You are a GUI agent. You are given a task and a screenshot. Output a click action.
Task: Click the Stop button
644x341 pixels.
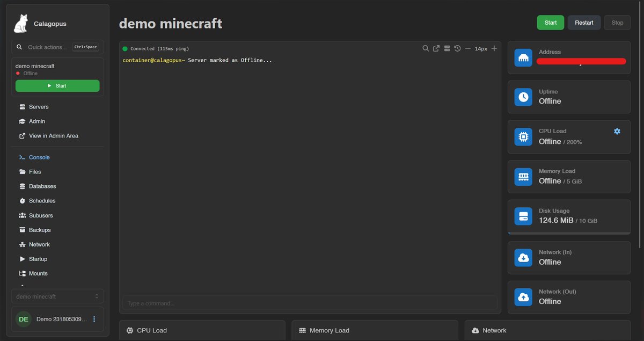(x=617, y=23)
